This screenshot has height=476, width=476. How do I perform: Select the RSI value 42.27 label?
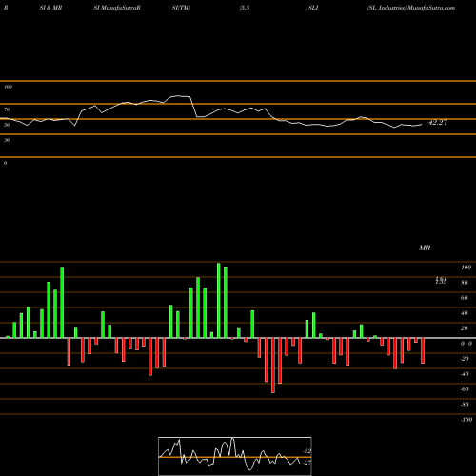point(438,122)
